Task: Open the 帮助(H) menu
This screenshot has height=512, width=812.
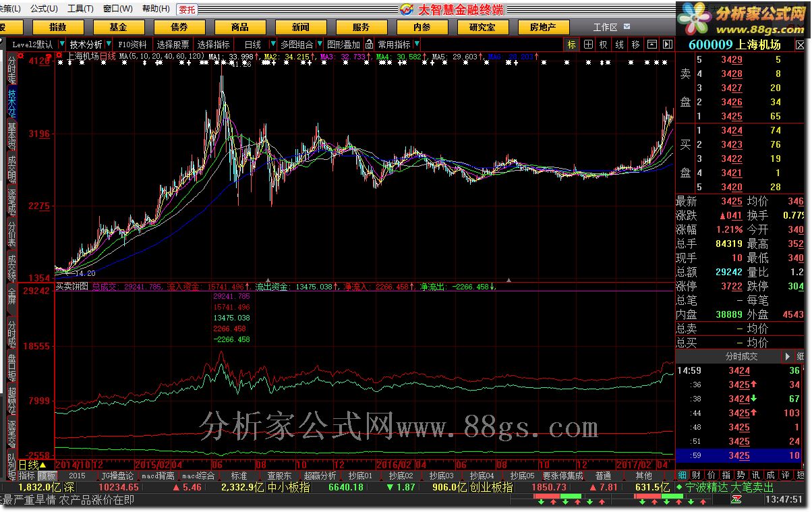Action: [156, 9]
